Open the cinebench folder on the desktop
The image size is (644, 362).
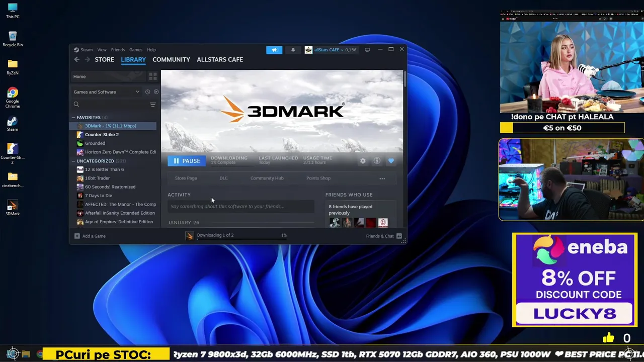click(x=13, y=180)
